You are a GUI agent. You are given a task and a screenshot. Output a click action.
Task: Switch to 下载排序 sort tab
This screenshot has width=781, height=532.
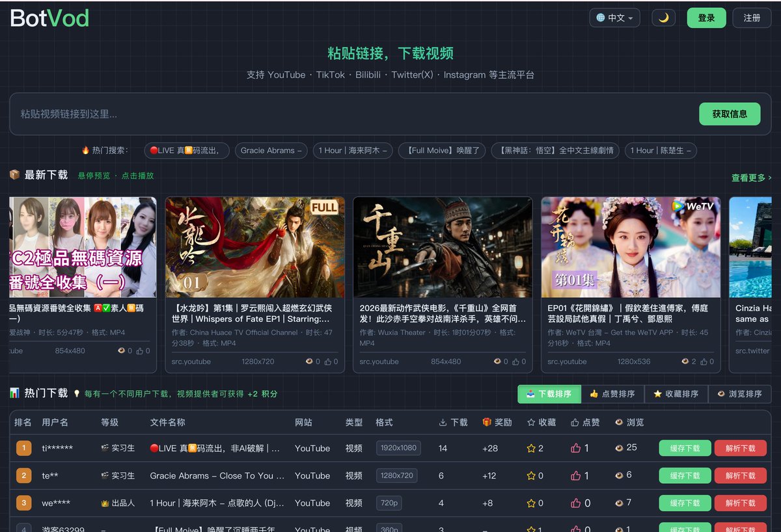pyautogui.click(x=549, y=393)
